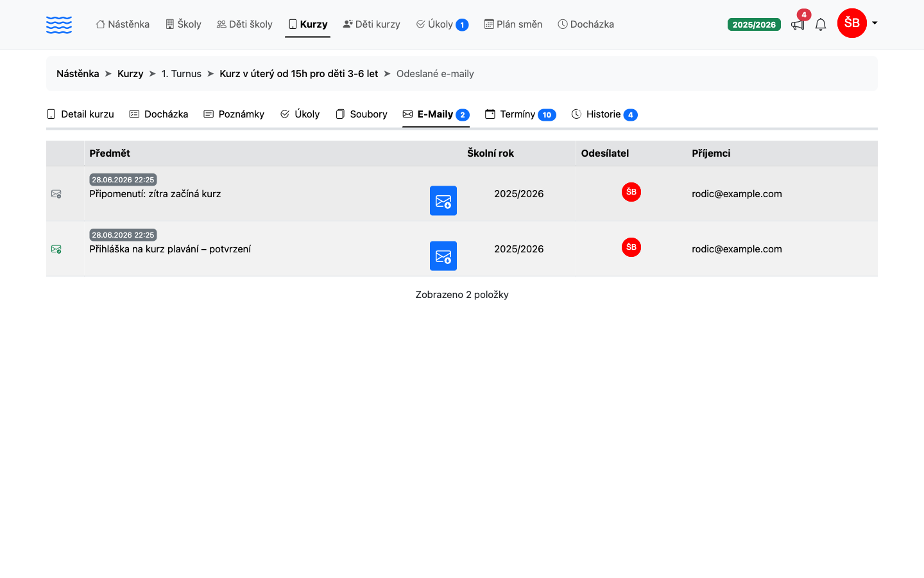
Task: Click envelope status icon in Připomenutí row
Action: coord(56,194)
